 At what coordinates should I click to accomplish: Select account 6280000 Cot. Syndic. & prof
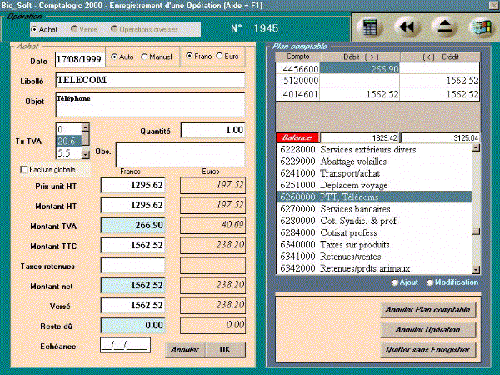pos(374,221)
